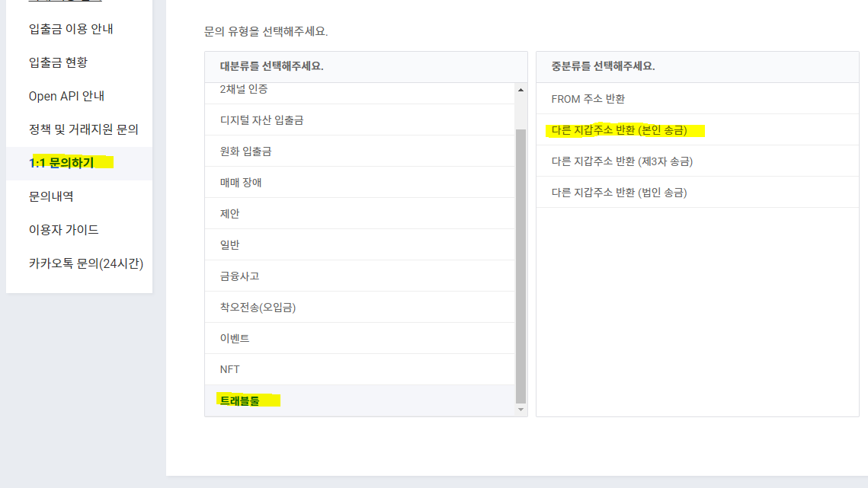Open 이용자 가이드 sidebar item

click(x=64, y=230)
